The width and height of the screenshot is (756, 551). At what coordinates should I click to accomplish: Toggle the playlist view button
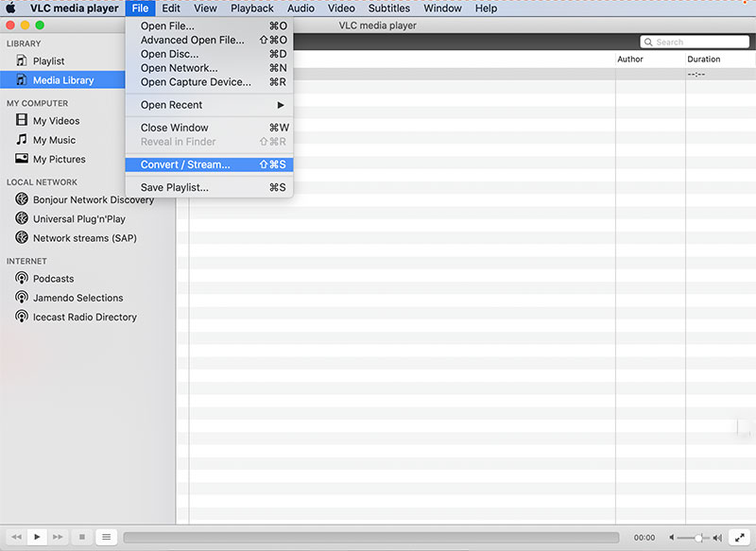106,537
